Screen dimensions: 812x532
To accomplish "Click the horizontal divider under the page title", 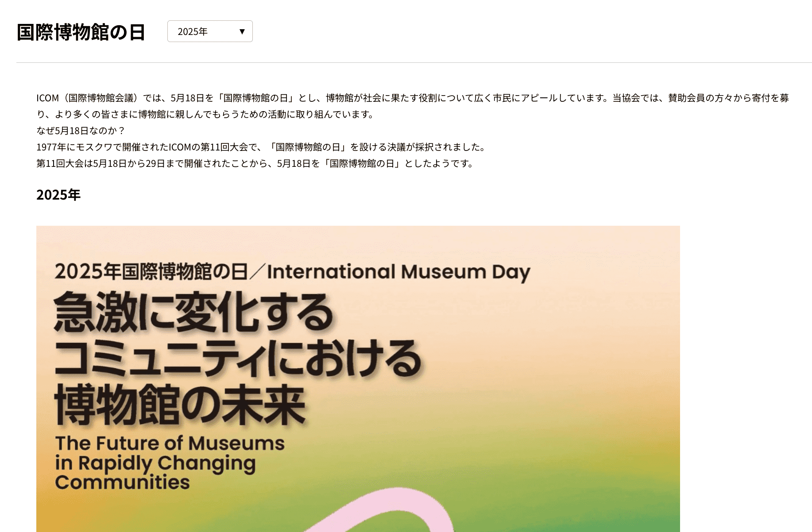I will [406, 62].
